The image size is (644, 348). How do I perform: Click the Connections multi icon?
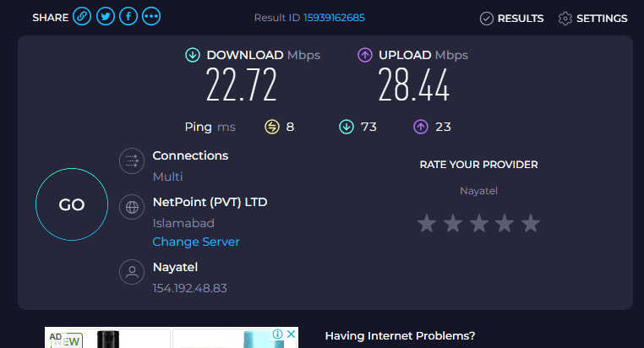tap(132, 160)
